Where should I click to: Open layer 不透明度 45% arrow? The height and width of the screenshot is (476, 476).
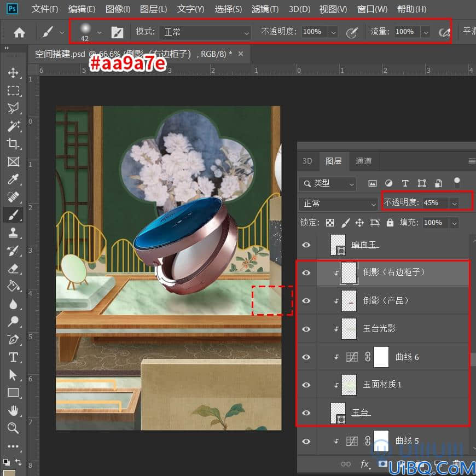[455, 204]
